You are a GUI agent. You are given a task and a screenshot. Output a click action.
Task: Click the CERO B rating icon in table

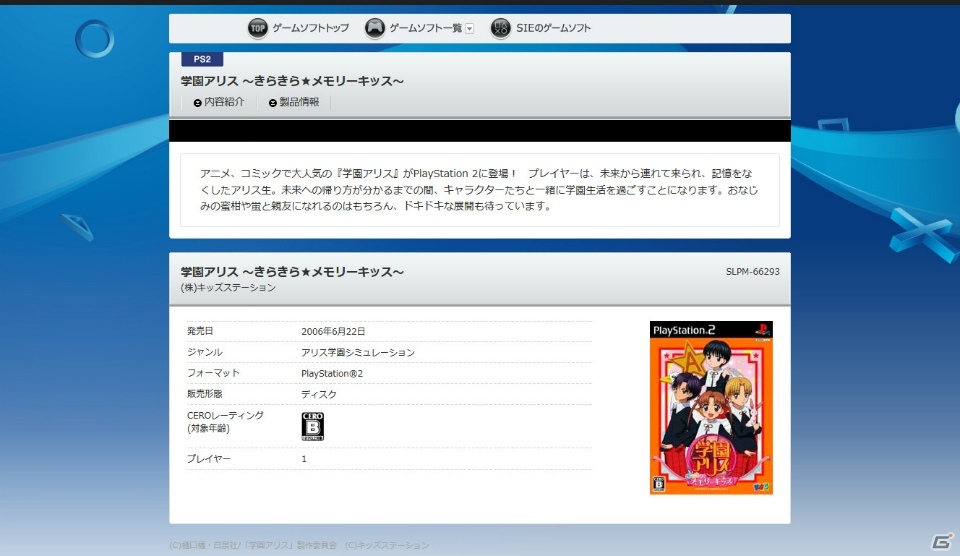[x=312, y=426]
